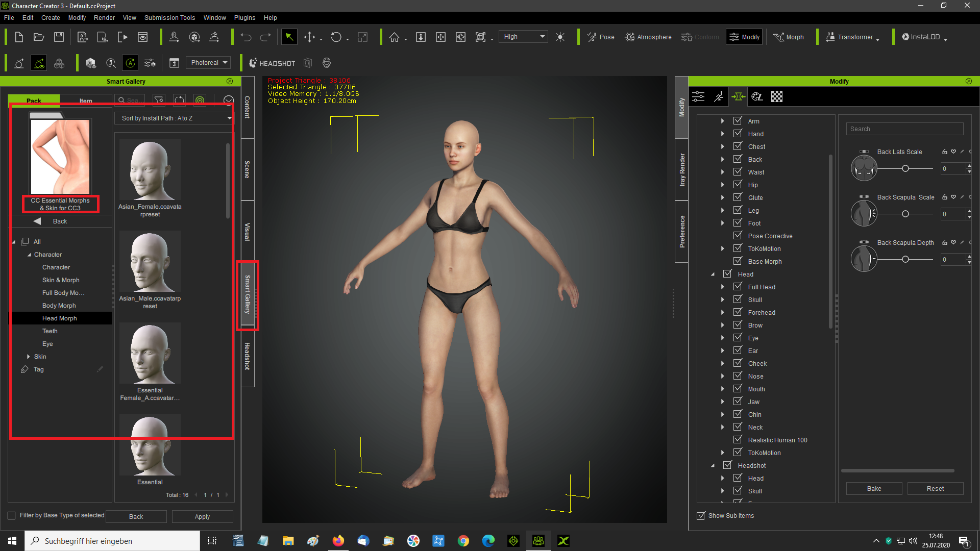Expand the Hand category
Screen dimensions: 980x551
tap(722, 134)
